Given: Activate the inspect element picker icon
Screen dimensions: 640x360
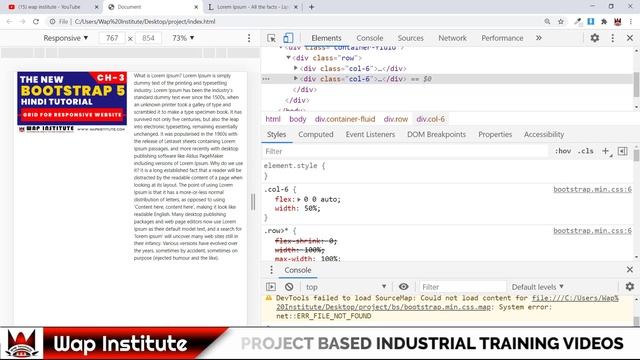Looking at the screenshot, I should pyautogui.click(x=271, y=38).
